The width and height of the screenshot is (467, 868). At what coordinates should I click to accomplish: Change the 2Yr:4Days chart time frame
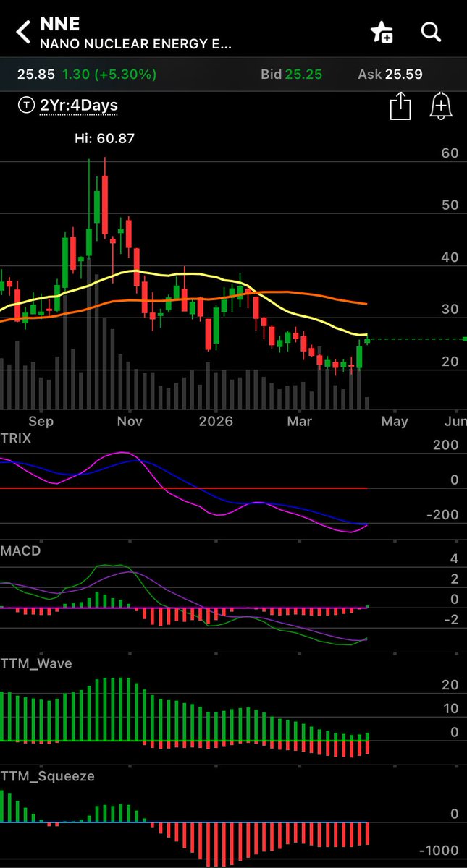pos(78,106)
